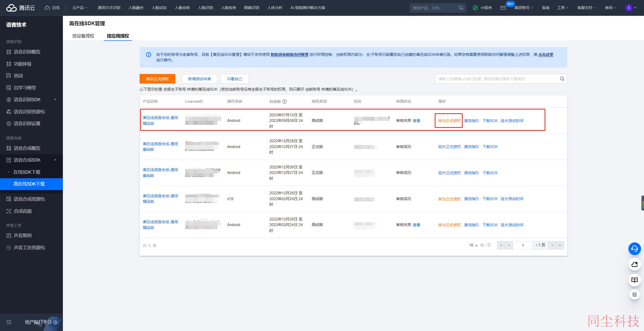Open the cloud assistant floating icon
The image size is (644, 331).
[x=634, y=264]
